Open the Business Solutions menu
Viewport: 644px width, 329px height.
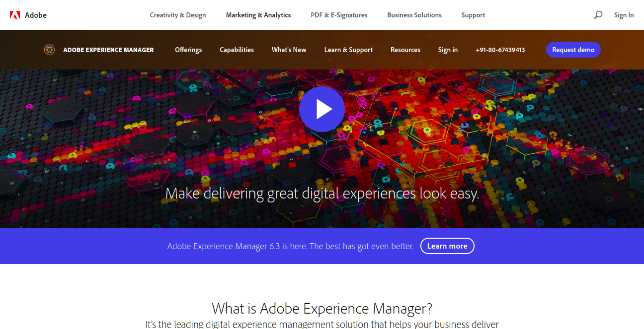[x=414, y=15]
